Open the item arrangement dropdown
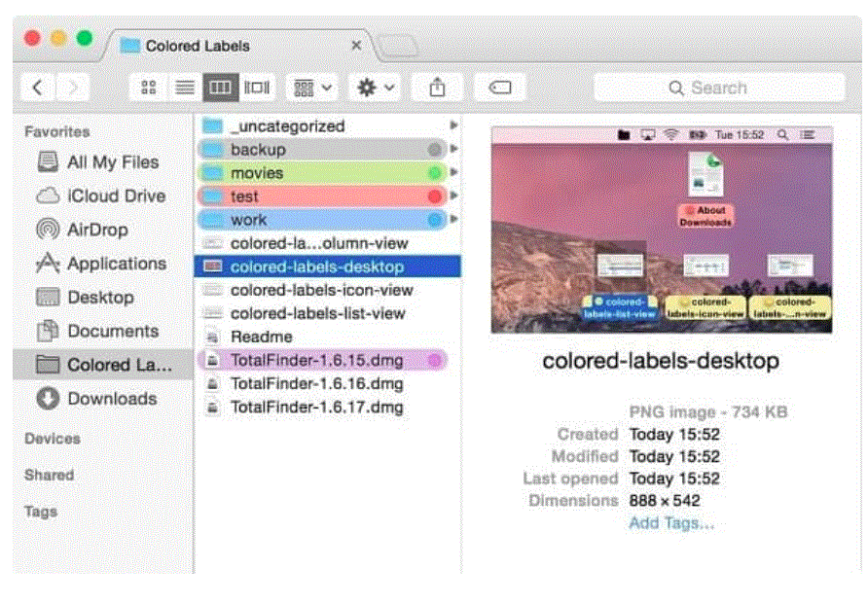This screenshot has width=868, height=604. 312,88
